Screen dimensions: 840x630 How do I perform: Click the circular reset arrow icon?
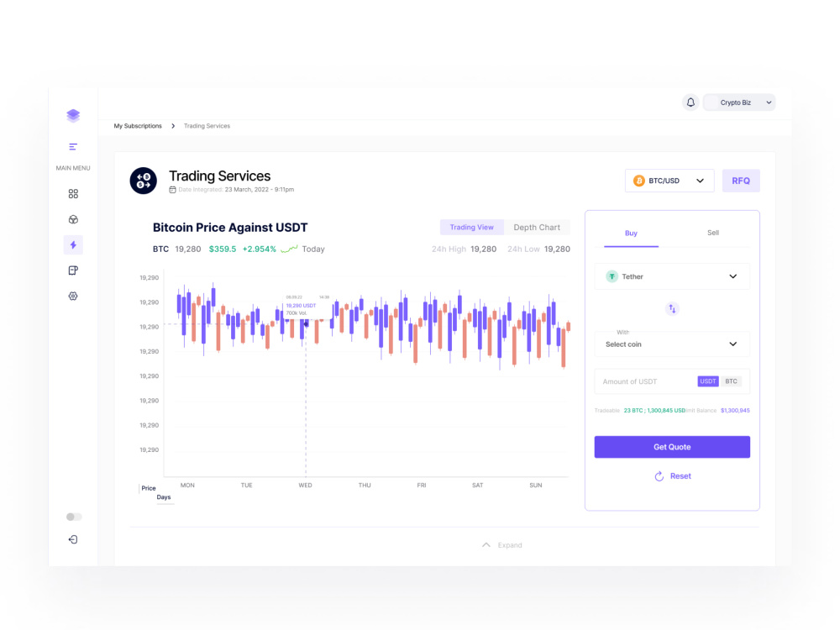(x=659, y=476)
